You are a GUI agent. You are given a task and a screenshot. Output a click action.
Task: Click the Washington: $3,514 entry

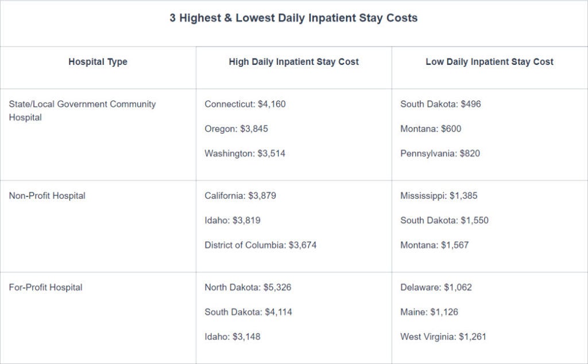pos(245,153)
